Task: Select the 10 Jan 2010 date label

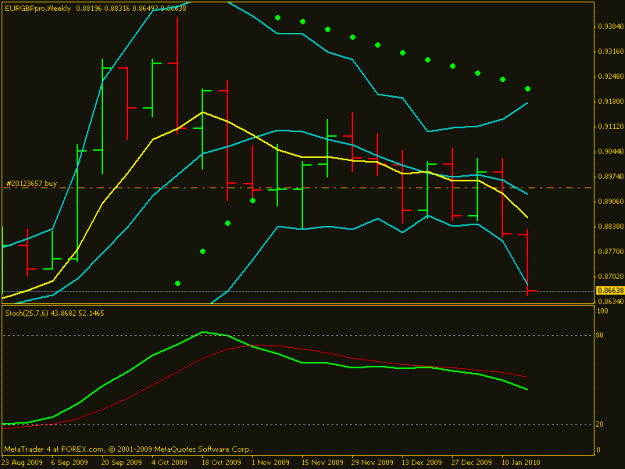Action: click(x=521, y=463)
